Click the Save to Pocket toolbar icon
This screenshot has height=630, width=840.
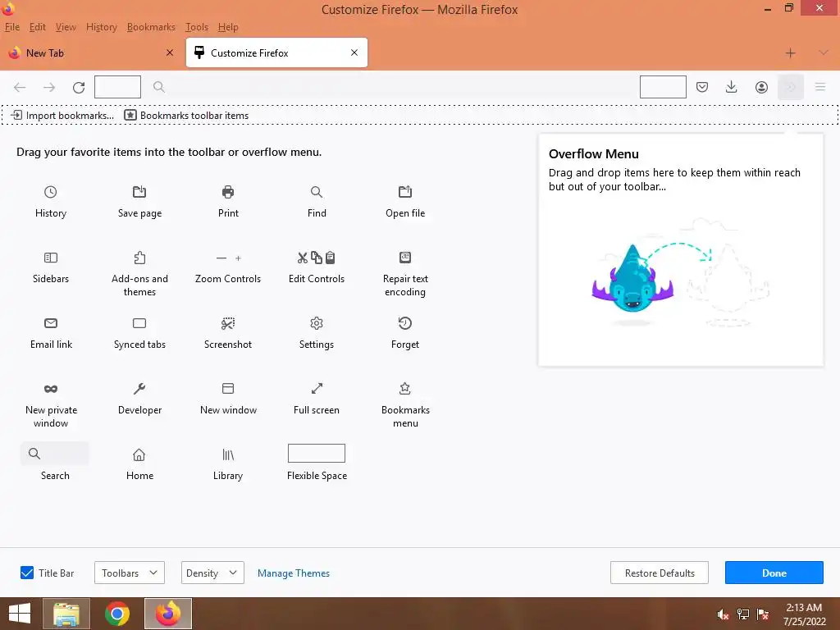click(x=702, y=87)
